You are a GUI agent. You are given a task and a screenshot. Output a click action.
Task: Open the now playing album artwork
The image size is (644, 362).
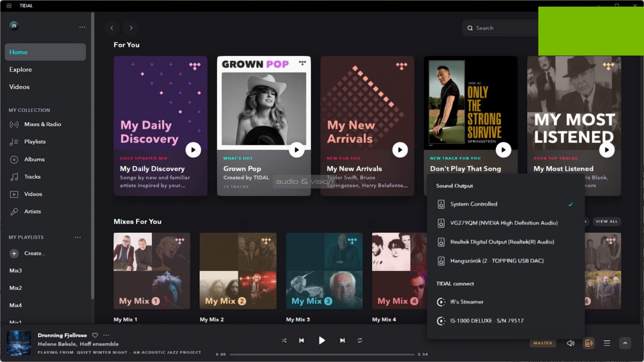point(19,343)
